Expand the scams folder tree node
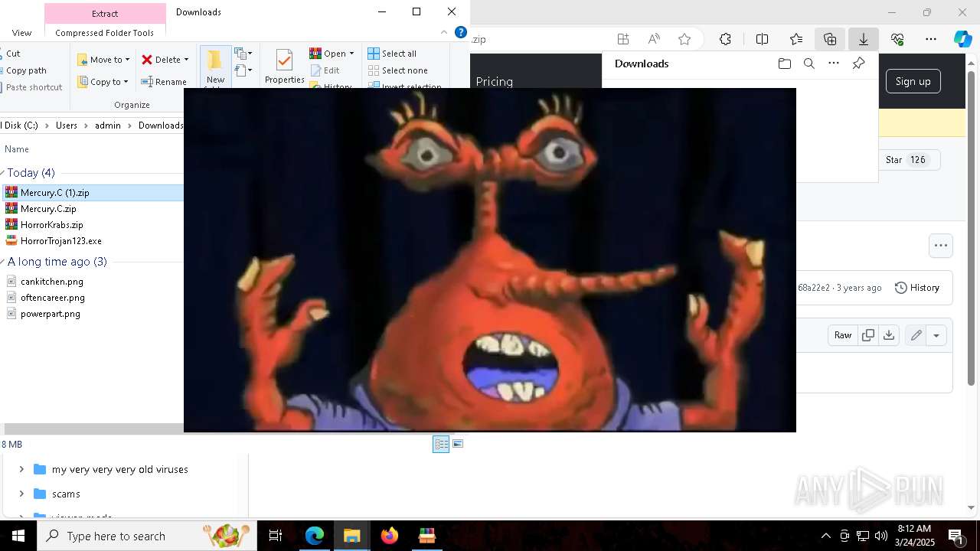Viewport: 980px width, 551px height. (x=21, y=494)
